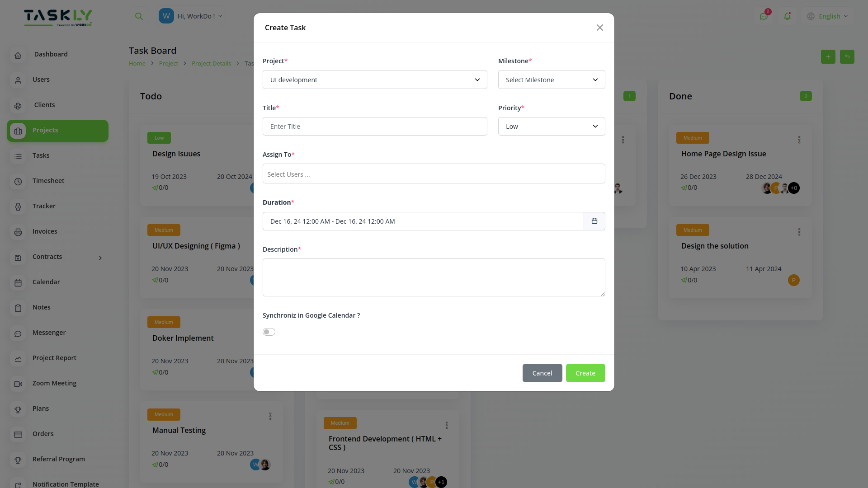Open the search icon in the header
This screenshot has width=868, height=488.
[x=138, y=16]
